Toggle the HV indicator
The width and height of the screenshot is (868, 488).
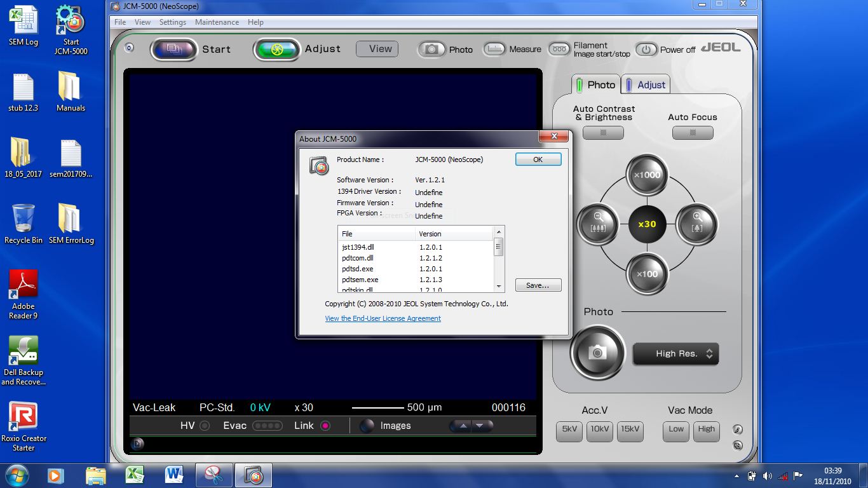pyautogui.click(x=205, y=426)
